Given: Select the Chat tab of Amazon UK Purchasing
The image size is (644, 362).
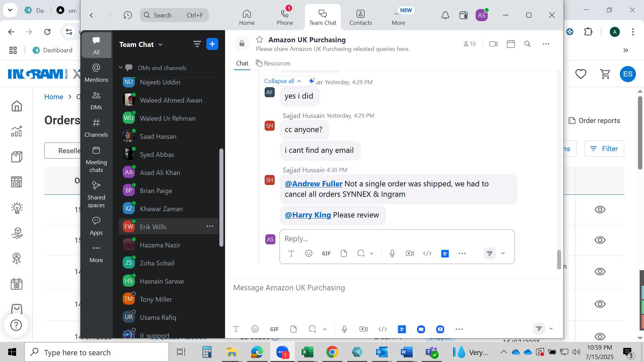Looking at the screenshot, I should click(242, 63).
